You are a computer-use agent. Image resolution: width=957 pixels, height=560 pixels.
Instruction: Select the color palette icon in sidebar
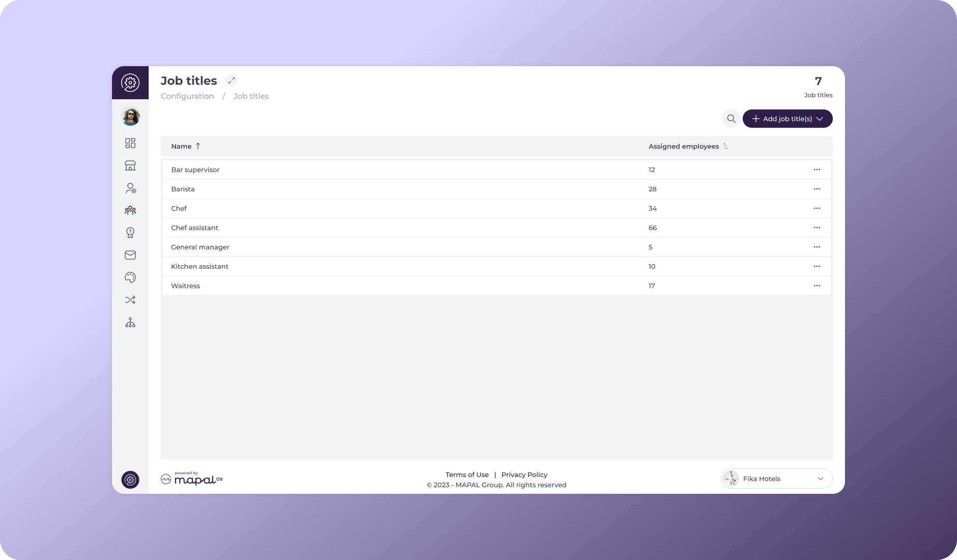pos(130,277)
